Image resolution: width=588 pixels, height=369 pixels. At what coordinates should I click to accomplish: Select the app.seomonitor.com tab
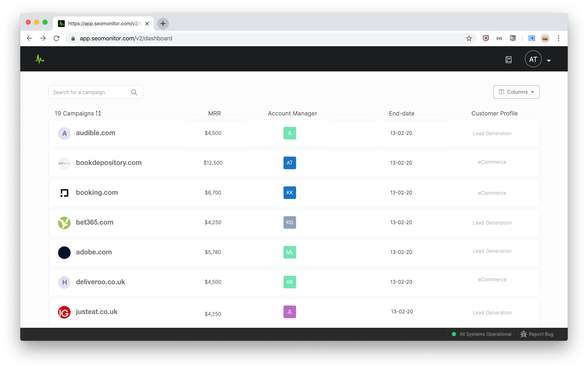104,24
